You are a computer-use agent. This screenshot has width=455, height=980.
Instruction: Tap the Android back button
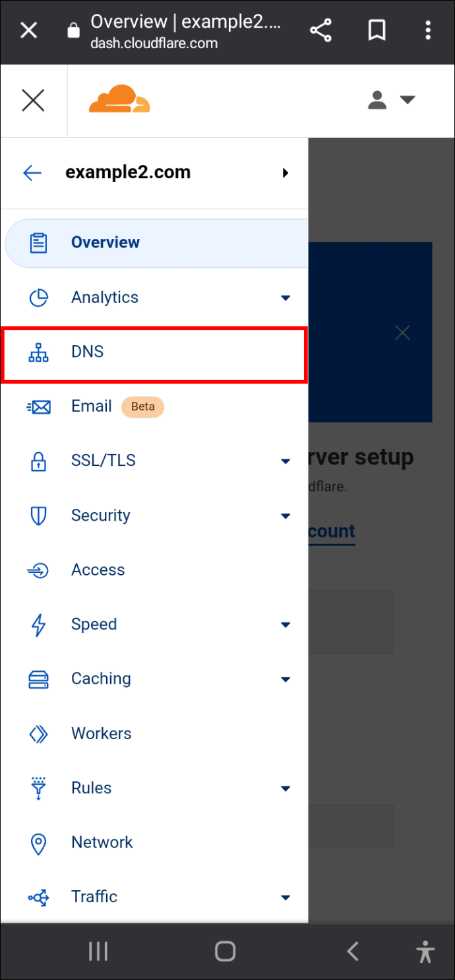pyautogui.click(x=353, y=951)
